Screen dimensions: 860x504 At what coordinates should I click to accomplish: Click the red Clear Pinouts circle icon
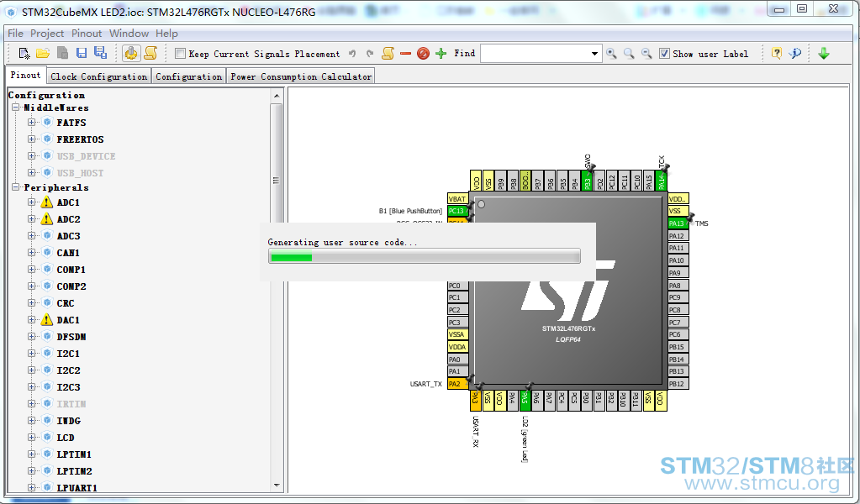[x=423, y=54]
